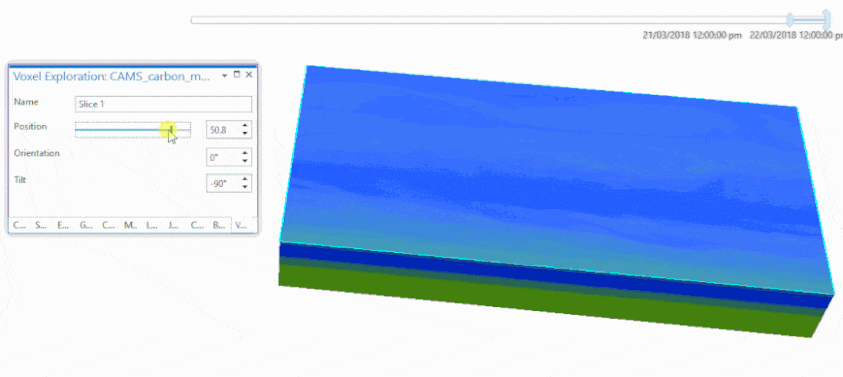The height and width of the screenshot is (377, 843).
Task: Switch to the J... pane tab
Action: [x=173, y=226]
